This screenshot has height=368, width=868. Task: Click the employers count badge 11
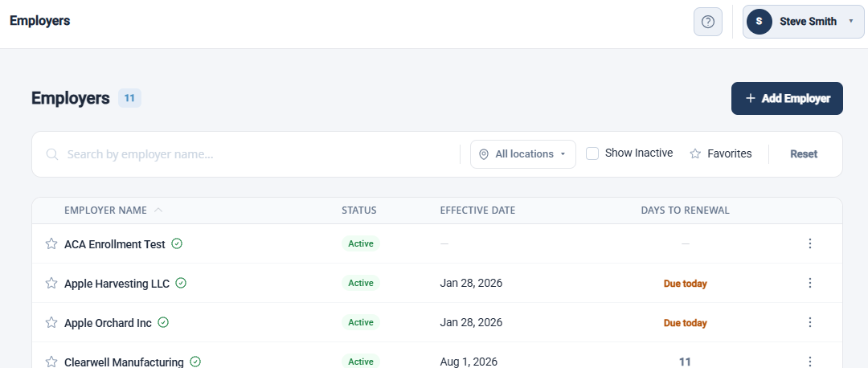[x=129, y=98]
